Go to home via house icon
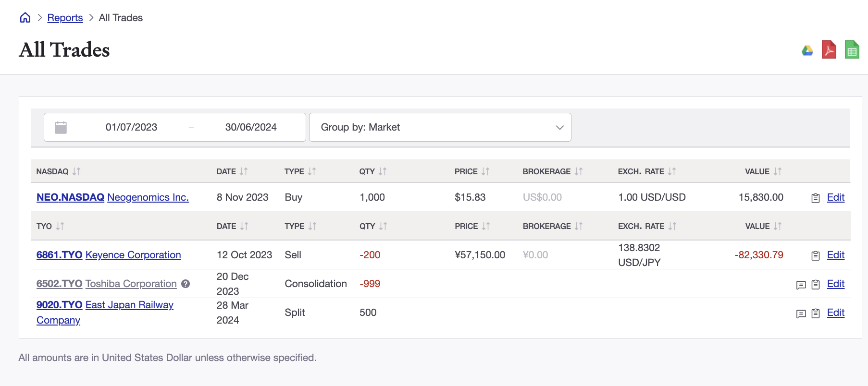This screenshot has height=386, width=868. pyautogui.click(x=25, y=18)
